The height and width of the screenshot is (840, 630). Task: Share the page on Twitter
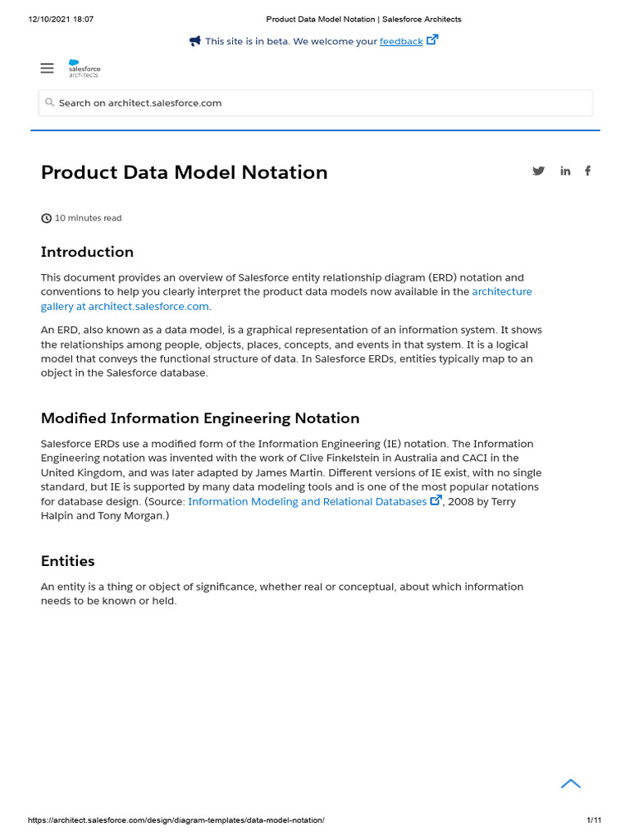538,171
